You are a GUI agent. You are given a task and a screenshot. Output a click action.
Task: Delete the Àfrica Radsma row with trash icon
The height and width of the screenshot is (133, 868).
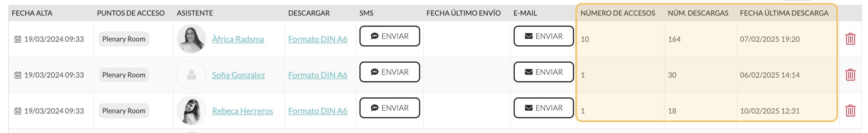click(x=850, y=39)
